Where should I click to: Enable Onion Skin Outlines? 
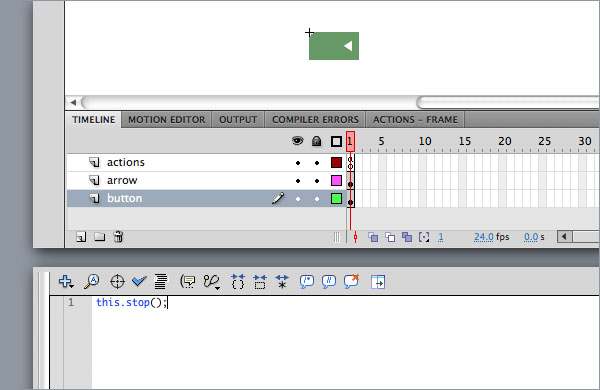390,237
